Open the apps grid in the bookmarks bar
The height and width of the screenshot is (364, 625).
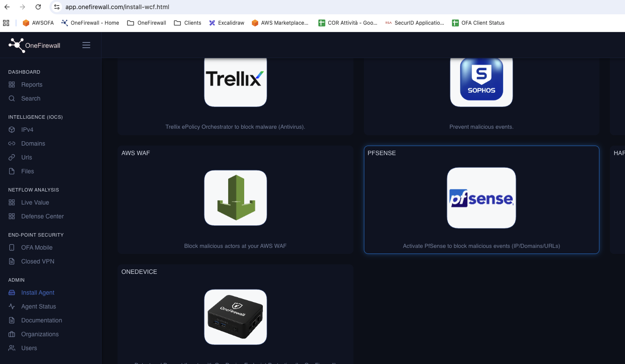click(x=6, y=23)
